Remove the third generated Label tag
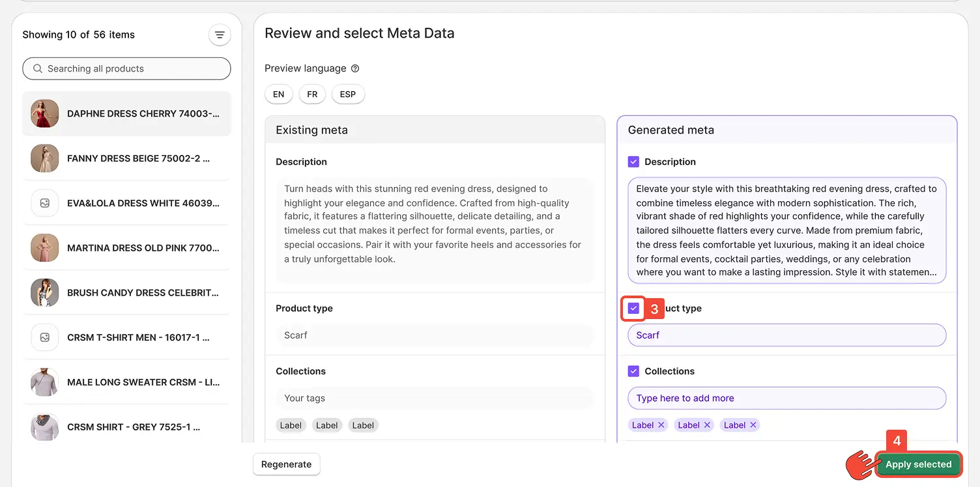The width and height of the screenshot is (980, 487). pos(753,425)
